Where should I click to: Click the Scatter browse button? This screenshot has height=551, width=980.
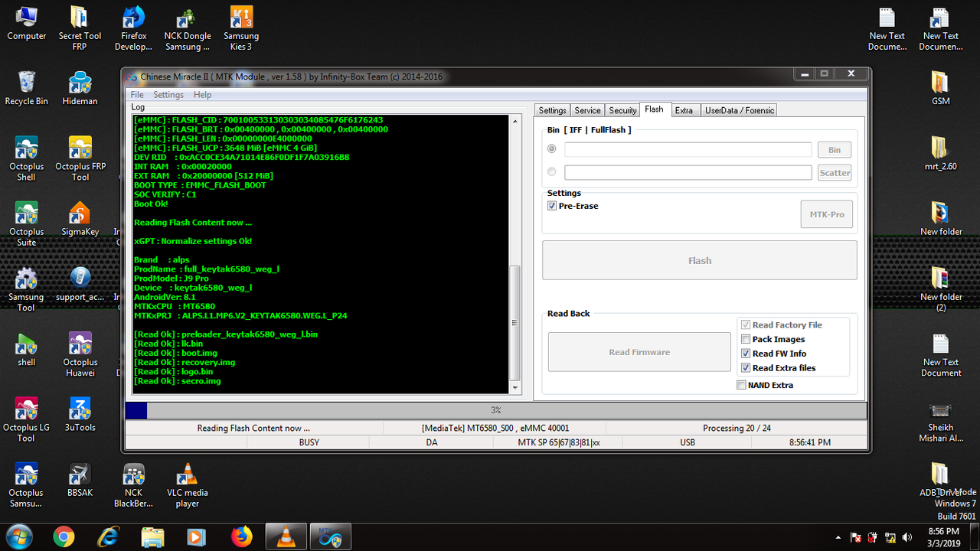pyautogui.click(x=835, y=173)
